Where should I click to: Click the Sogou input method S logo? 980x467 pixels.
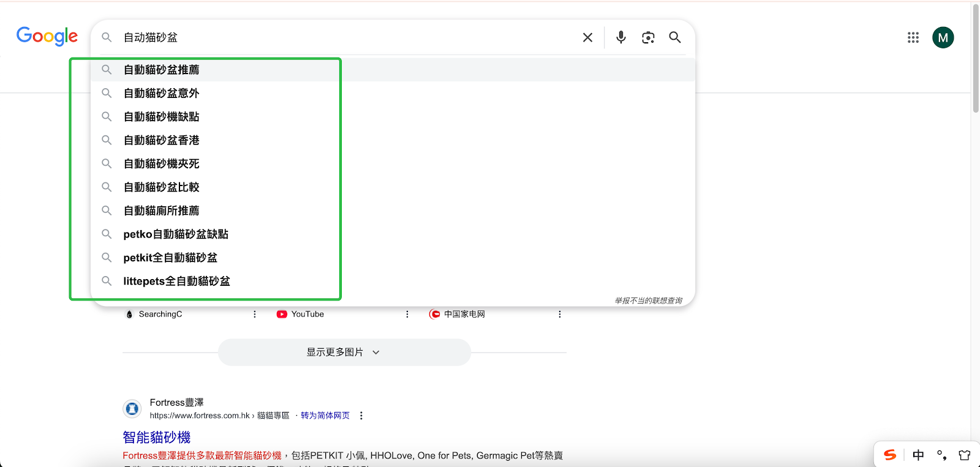[890, 455]
